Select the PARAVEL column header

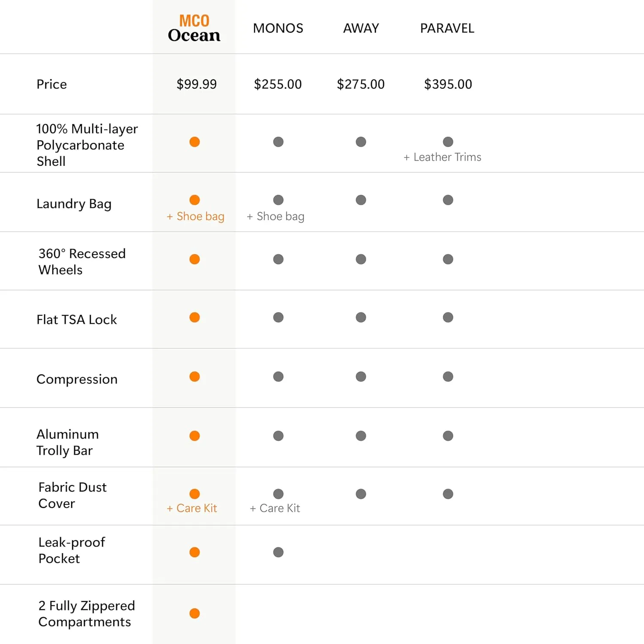click(x=447, y=28)
